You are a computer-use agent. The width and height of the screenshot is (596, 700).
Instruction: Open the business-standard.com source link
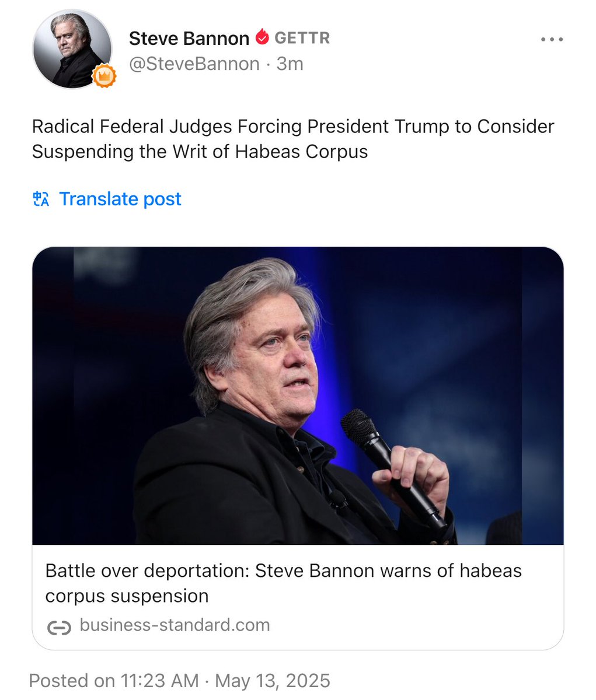[175, 625]
